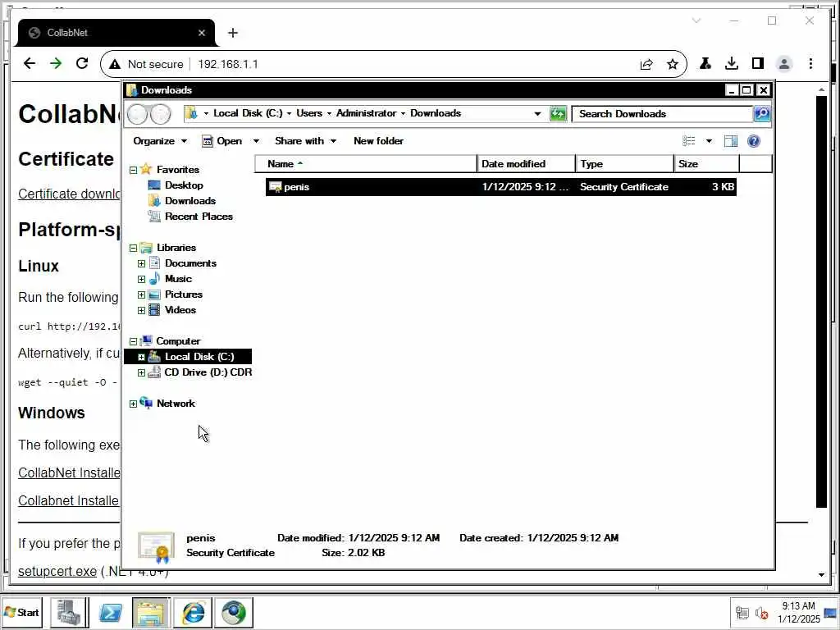This screenshot has width=840, height=630.
Task: Select Network in the navigation pane
Action: click(x=176, y=404)
